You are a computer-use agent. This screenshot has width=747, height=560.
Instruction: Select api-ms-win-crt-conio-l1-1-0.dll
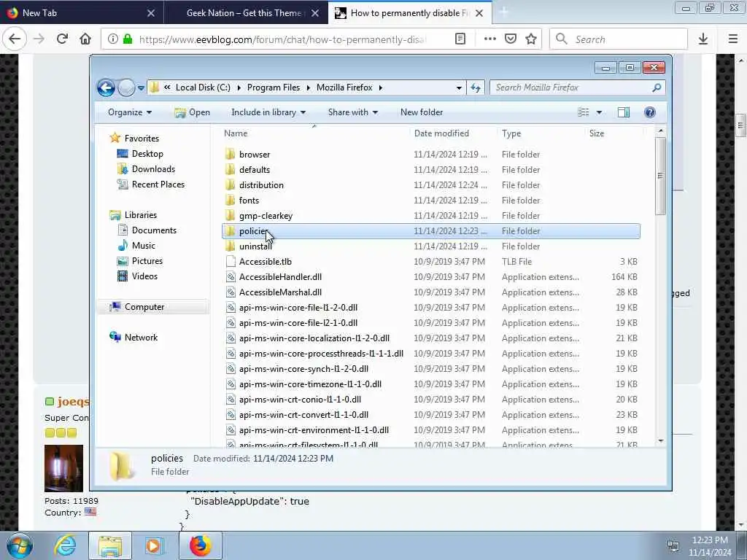coord(300,400)
